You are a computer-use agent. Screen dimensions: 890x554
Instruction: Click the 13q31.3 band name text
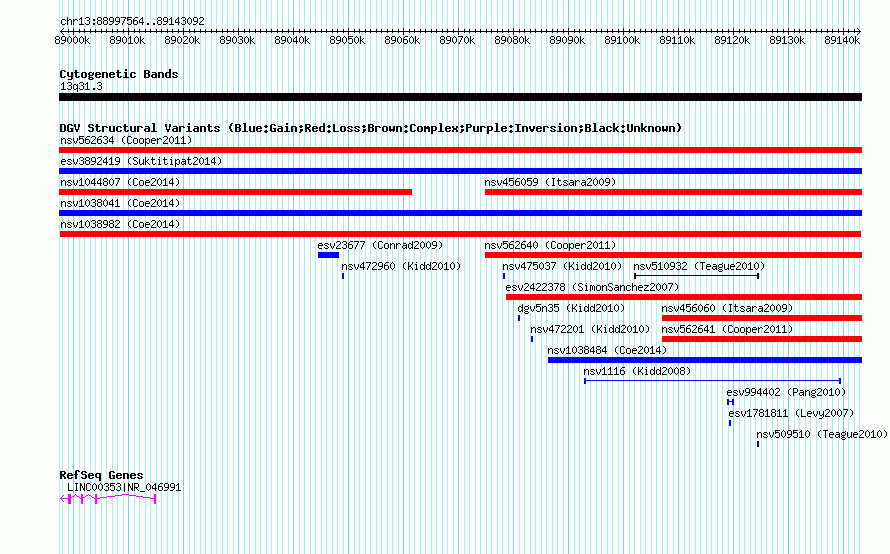click(x=81, y=86)
